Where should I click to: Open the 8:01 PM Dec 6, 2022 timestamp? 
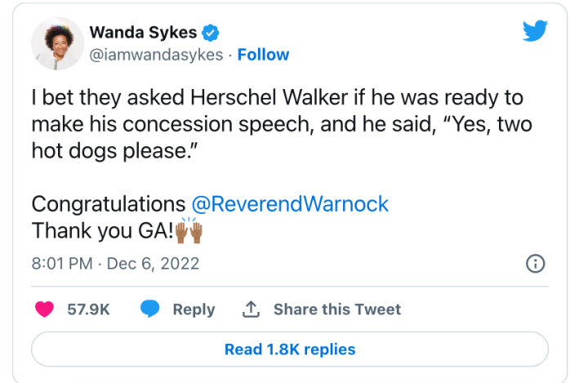point(115,264)
